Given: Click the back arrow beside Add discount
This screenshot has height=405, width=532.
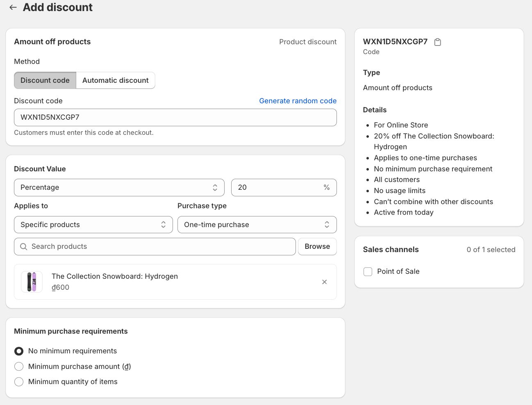Looking at the screenshot, I should [x=13, y=7].
